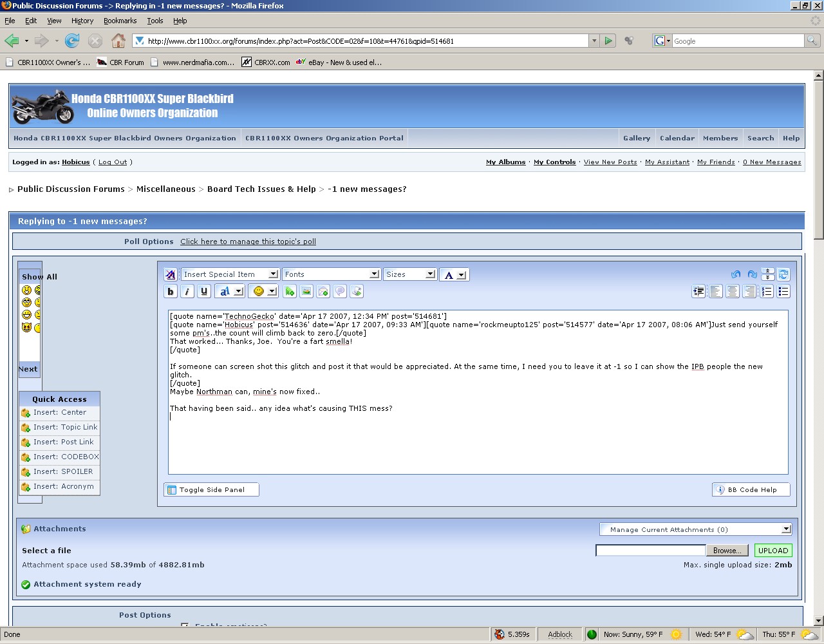
Task: Shrink the editor text area with up arrow
Action: click(x=767, y=271)
